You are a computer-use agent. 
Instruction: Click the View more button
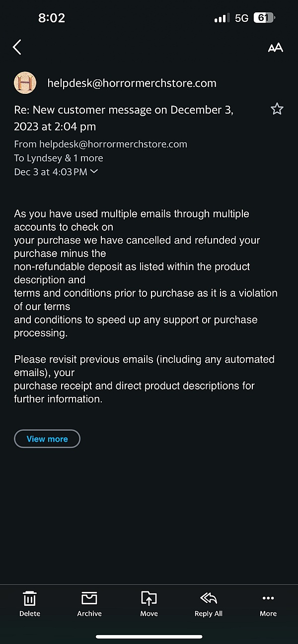[47, 439]
